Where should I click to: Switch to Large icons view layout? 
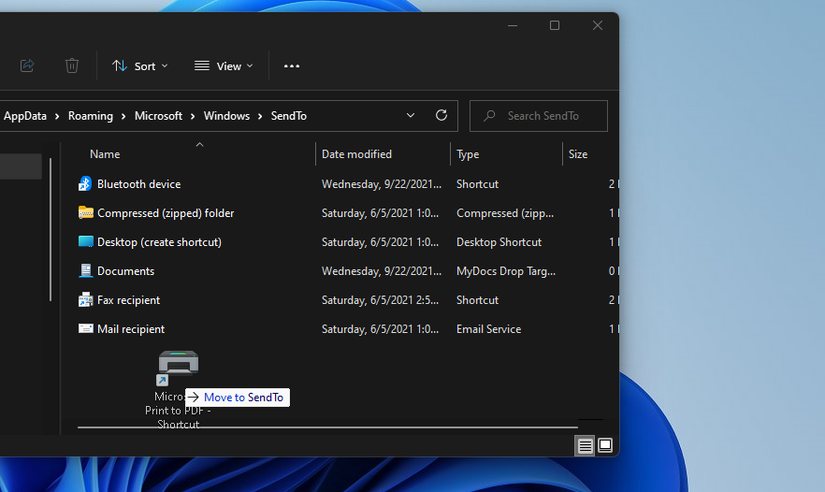click(x=605, y=446)
